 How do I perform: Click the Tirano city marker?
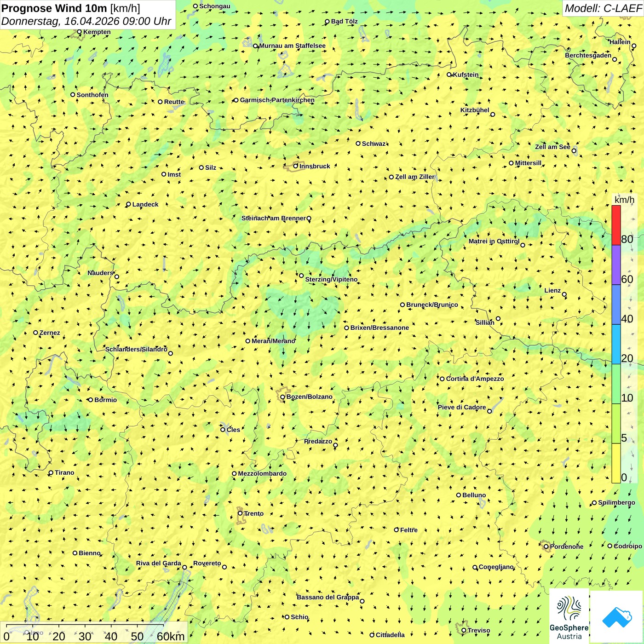point(51,472)
